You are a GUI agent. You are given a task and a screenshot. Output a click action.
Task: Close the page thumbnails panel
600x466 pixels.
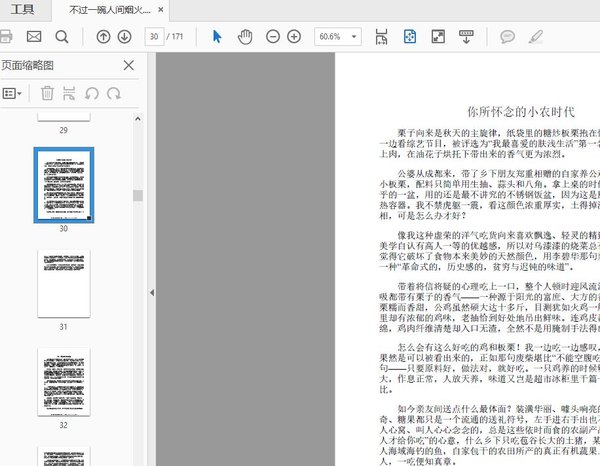coord(128,65)
